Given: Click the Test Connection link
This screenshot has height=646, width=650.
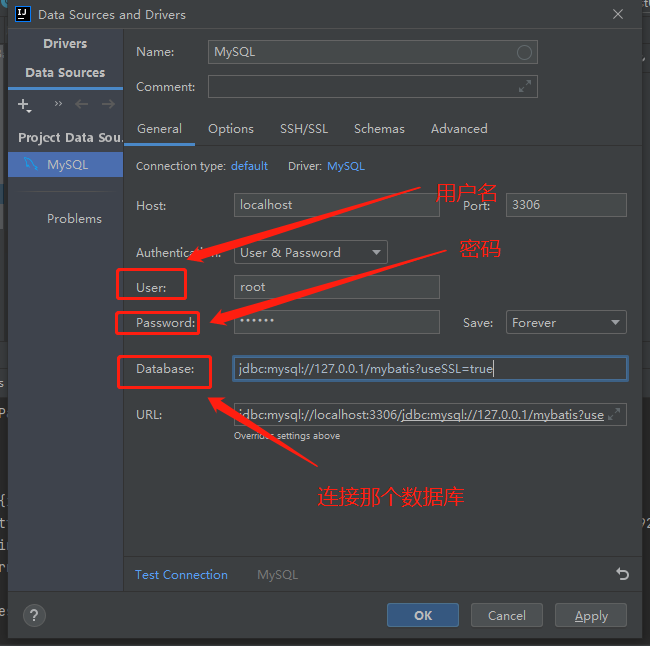Looking at the screenshot, I should [x=181, y=575].
